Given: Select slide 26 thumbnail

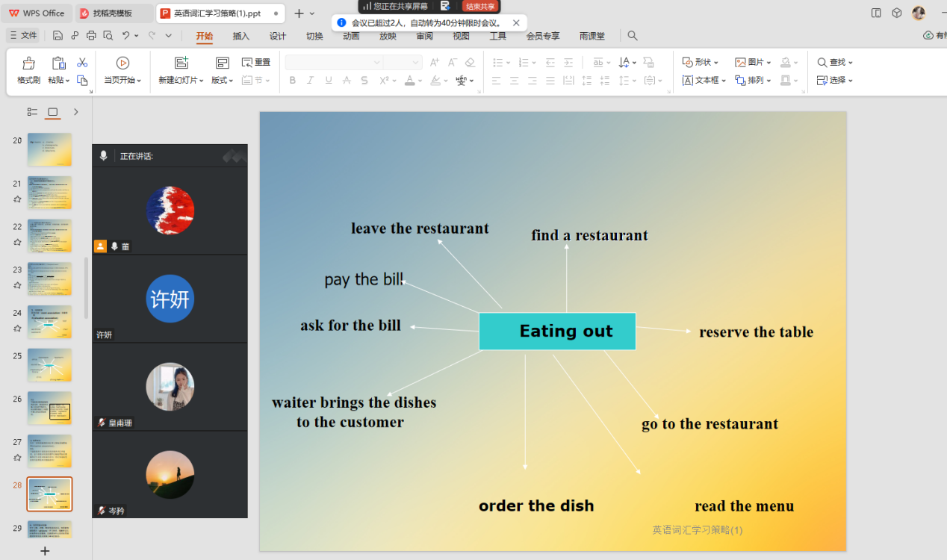Looking at the screenshot, I should pyautogui.click(x=49, y=408).
